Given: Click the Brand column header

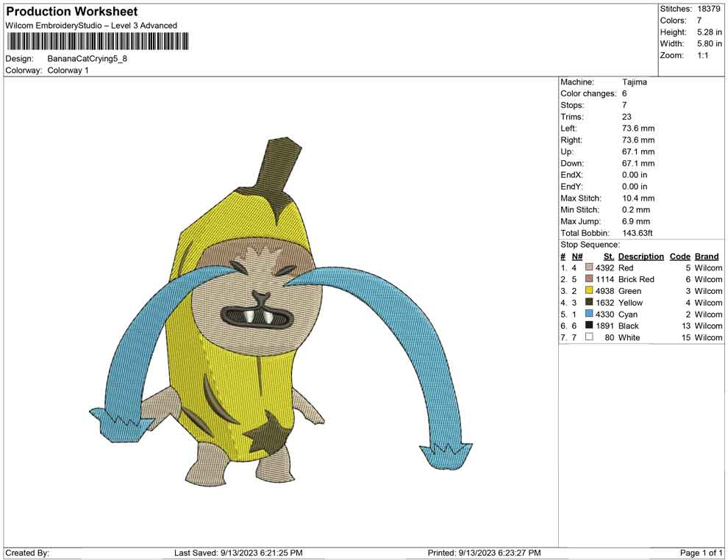Looking at the screenshot, I should click(x=707, y=256).
